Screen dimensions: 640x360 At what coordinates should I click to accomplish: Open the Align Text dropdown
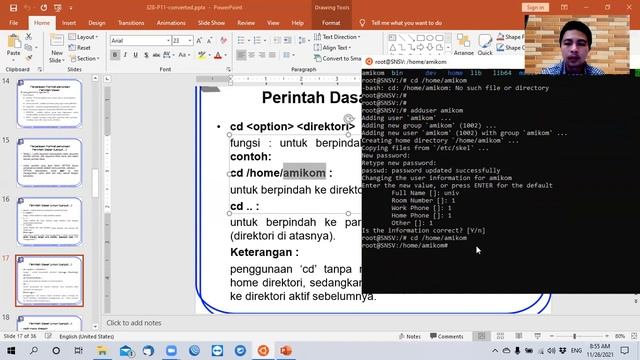click(333, 48)
